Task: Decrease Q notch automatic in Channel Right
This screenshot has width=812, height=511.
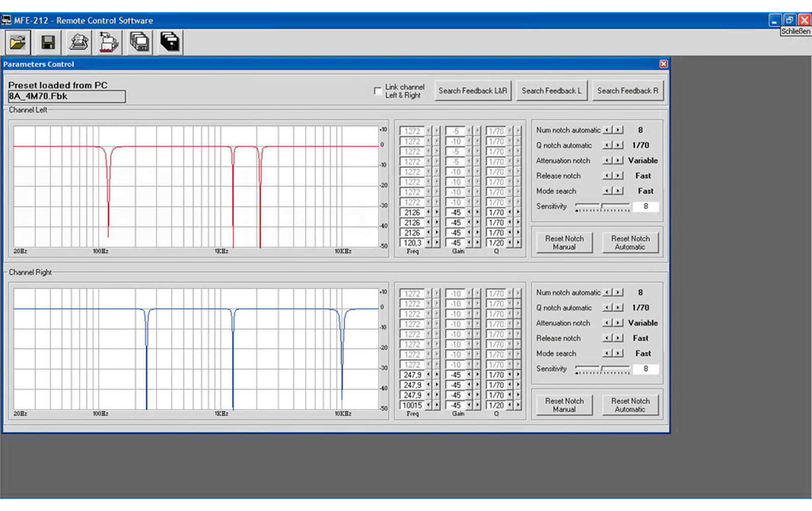Action: click(607, 308)
